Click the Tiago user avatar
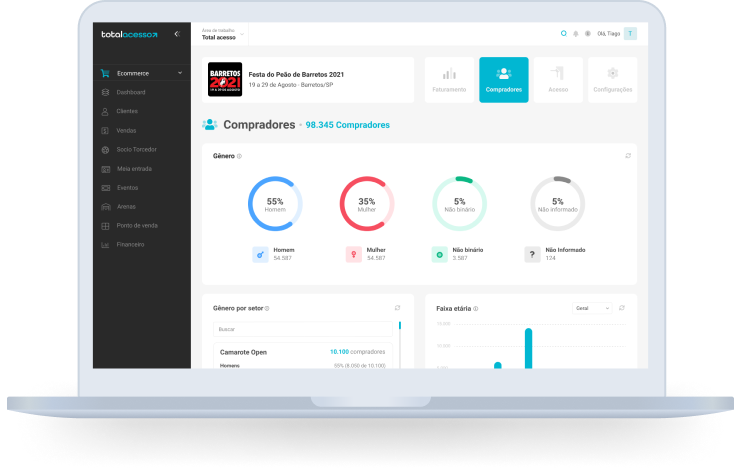Viewport: 742px width, 471px height. [x=630, y=34]
